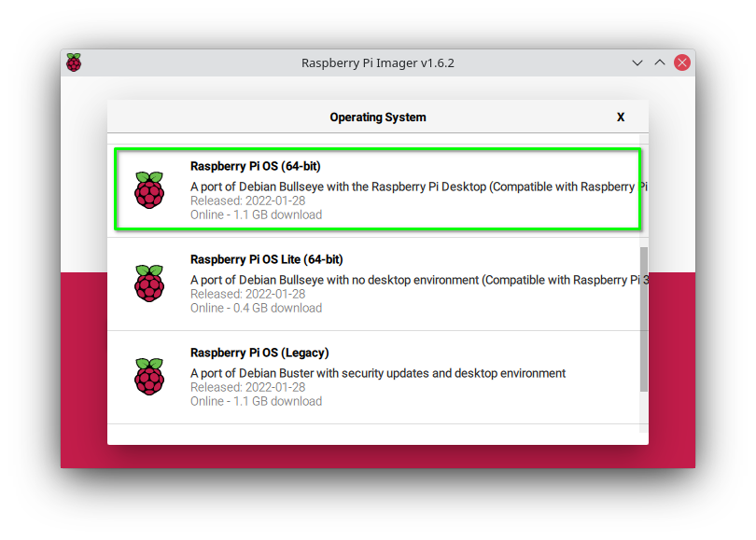Click the raspberry logo in the title bar
Screen dimensions: 756x540
coord(74,62)
